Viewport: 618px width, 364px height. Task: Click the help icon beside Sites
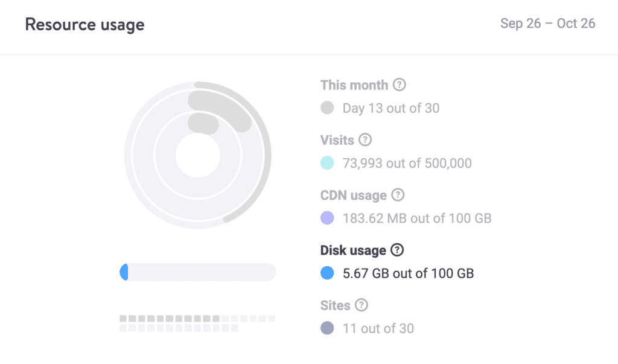(361, 305)
